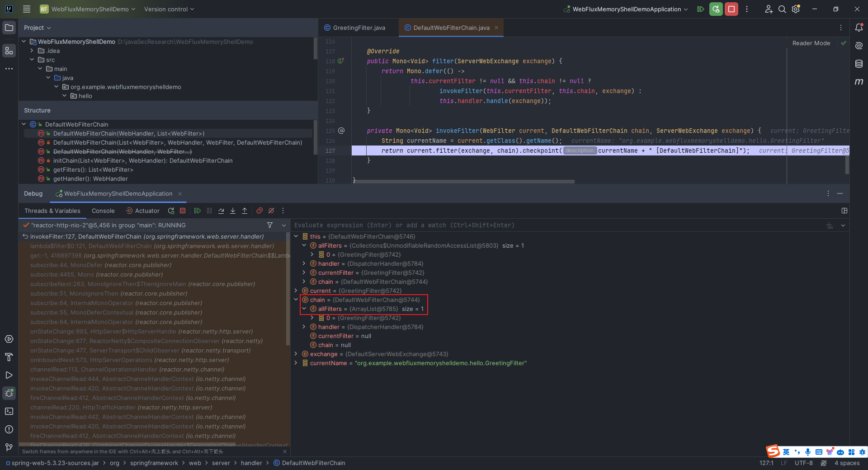Select the lambda$filter$0:121 stack frame
Image resolution: width=868 pixels, height=470 pixels.
click(152, 246)
